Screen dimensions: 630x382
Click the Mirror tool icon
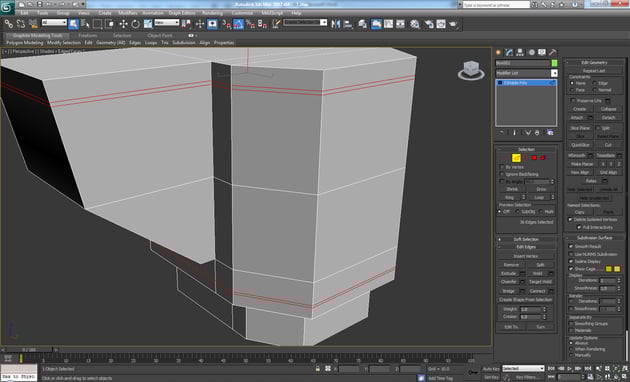coord(335,24)
